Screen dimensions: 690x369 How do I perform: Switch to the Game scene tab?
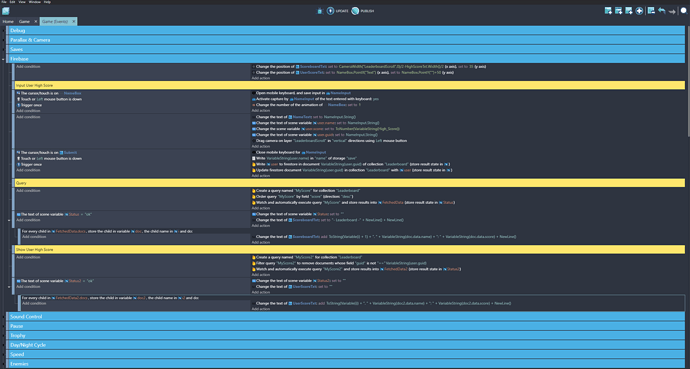point(24,21)
